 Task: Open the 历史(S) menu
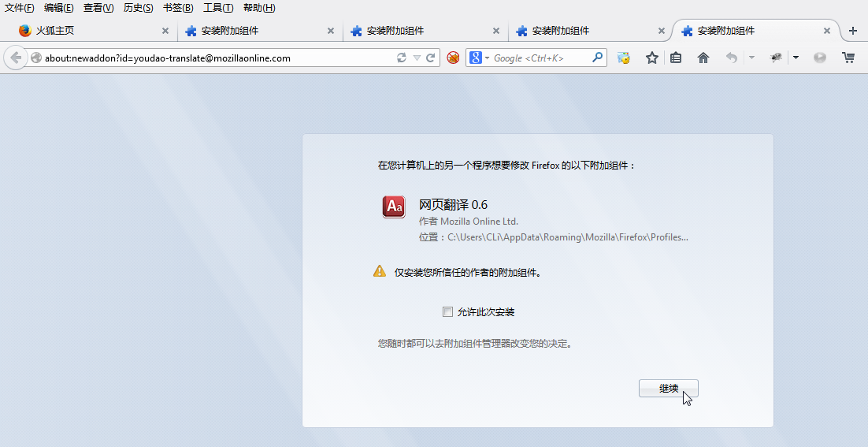pos(139,8)
